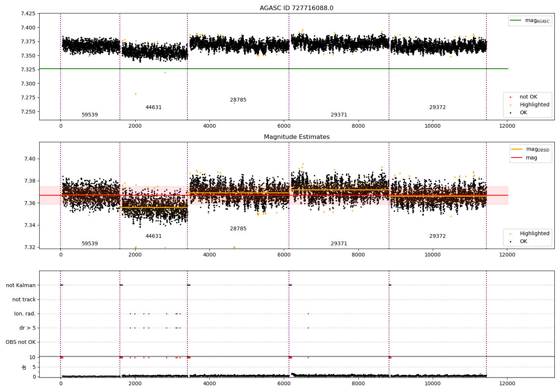Click the 7.400 y-axis tick label
The image size is (560, 392).
coord(28,28)
